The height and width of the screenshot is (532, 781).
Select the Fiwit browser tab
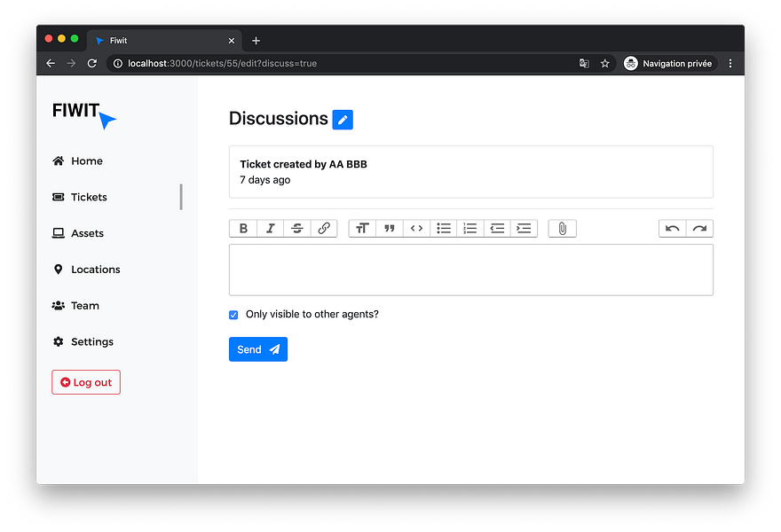[x=164, y=41]
